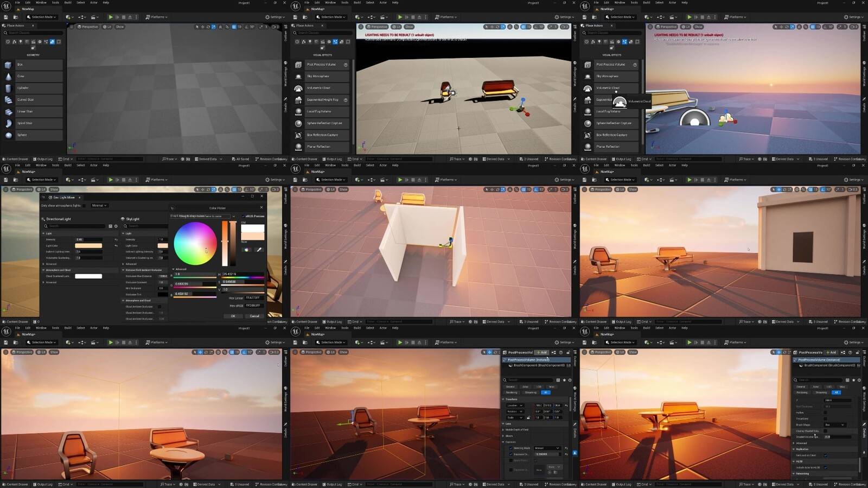Toggle Hollow checkbox above Brush Shape
Viewport: 868px width, 488px height.
pos(826,413)
